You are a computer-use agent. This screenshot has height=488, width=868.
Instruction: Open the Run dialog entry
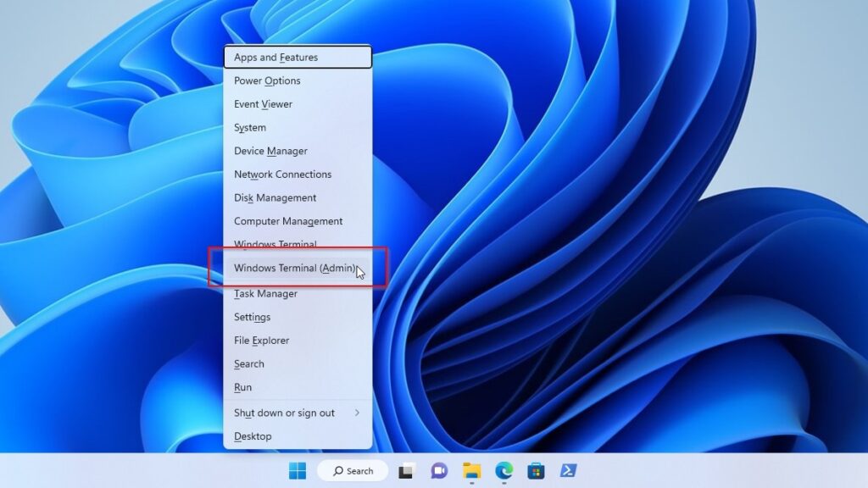click(x=298, y=387)
